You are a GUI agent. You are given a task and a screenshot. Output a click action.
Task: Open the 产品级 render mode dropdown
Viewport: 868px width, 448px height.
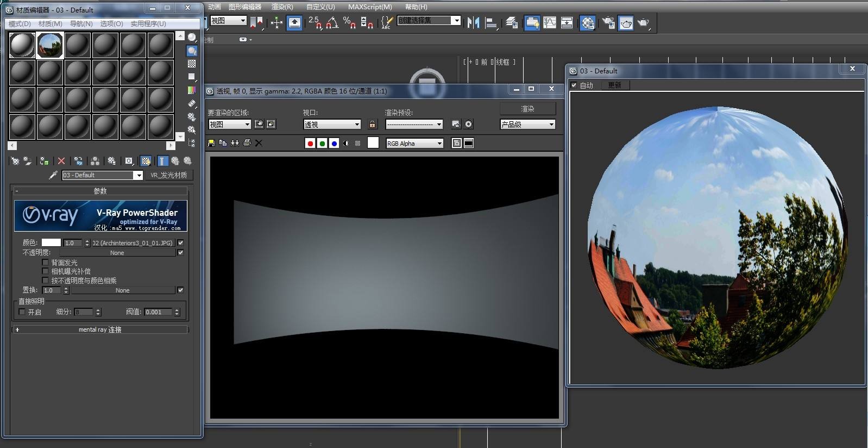coord(527,125)
